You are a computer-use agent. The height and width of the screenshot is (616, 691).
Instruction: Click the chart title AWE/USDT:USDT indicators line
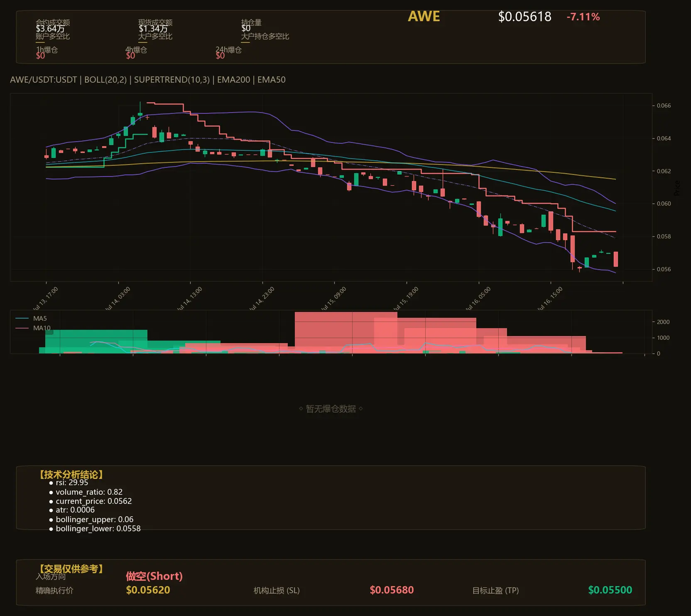(148, 80)
